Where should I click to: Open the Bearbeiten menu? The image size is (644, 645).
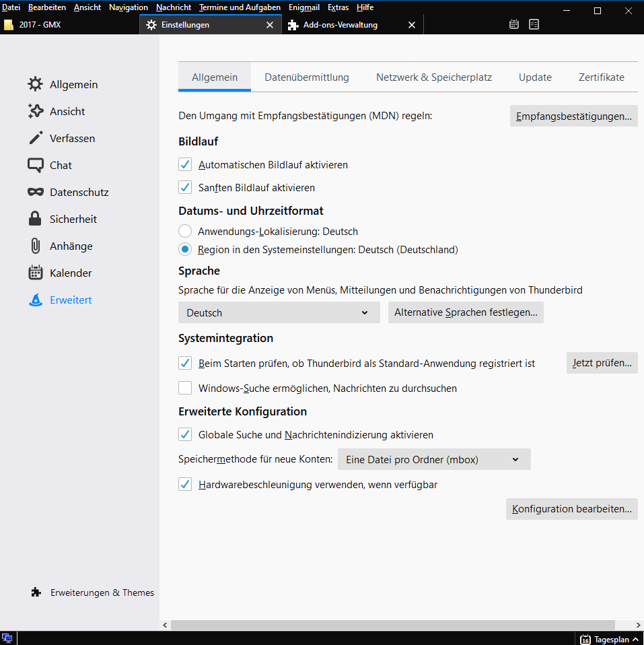click(x=47, y=7)
